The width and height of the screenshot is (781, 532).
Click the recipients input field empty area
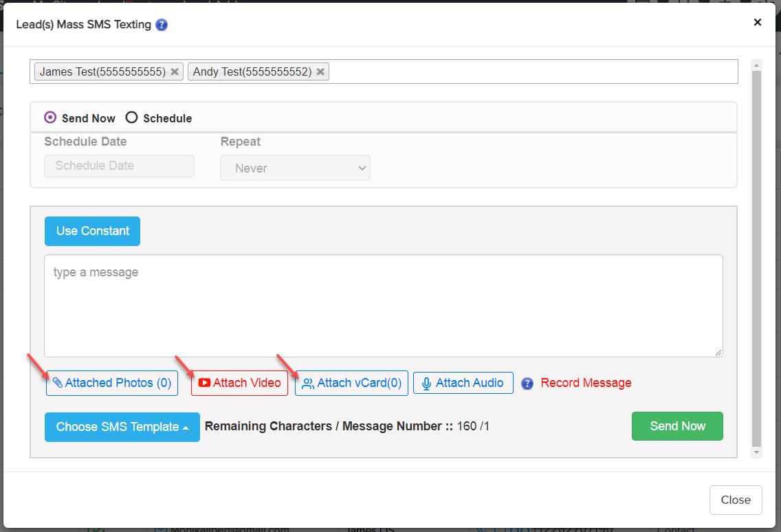coord(529,71)
